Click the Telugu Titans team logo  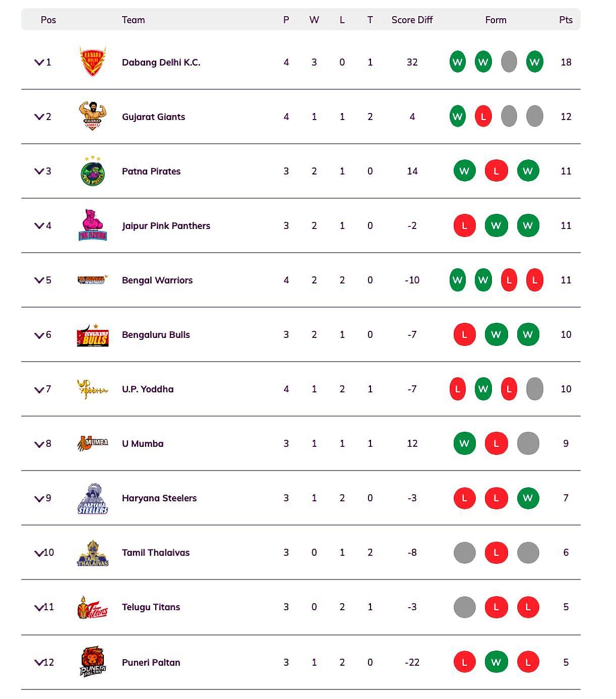coord(93,607)
